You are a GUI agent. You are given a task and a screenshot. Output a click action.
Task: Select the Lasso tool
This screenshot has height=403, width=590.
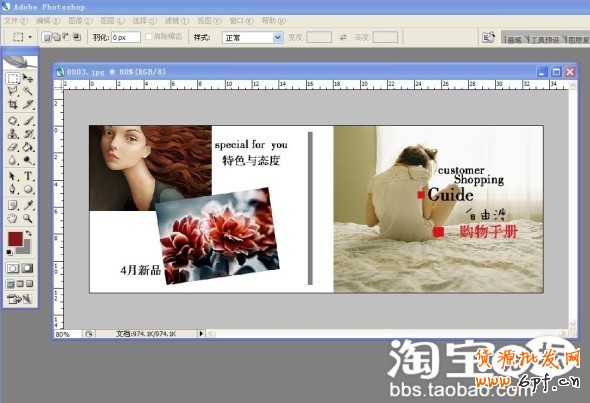tap(13, 91)
